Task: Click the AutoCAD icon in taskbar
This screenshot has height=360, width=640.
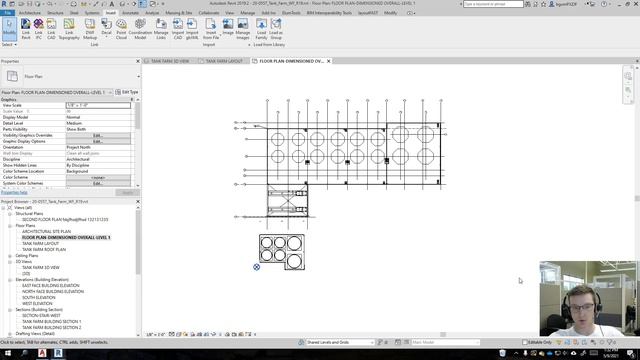Action: pos(42,353)
